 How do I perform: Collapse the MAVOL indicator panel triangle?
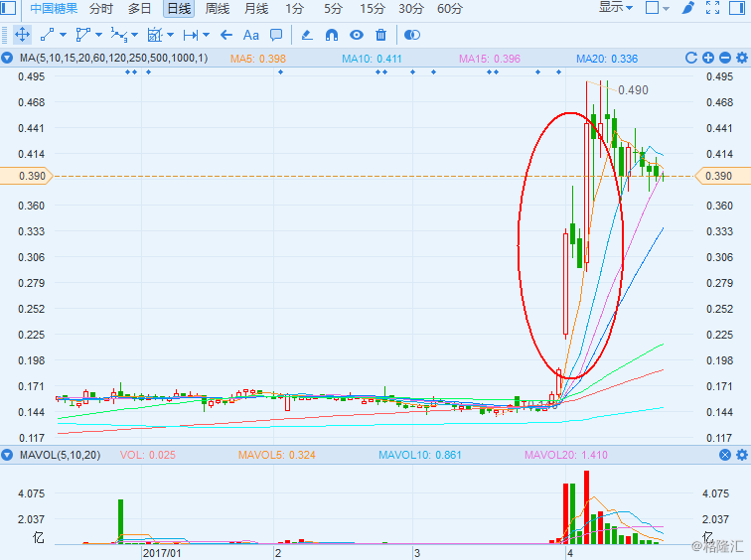pyautogui.click(x=7, y=455)
